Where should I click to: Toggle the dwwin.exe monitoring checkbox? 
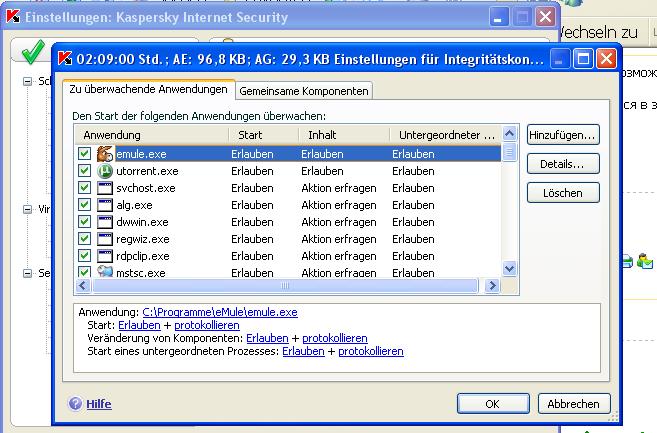click(85, 222)
